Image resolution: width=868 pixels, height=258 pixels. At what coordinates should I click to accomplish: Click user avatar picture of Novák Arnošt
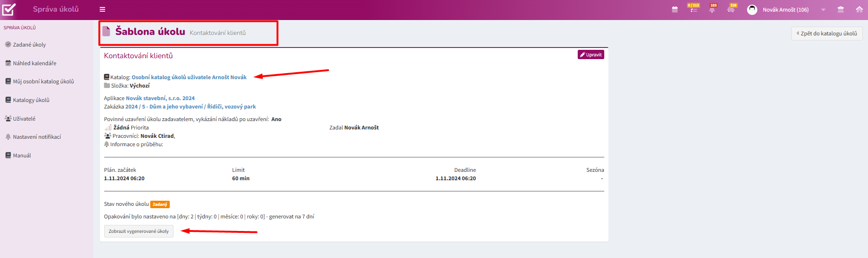[752, 10]
